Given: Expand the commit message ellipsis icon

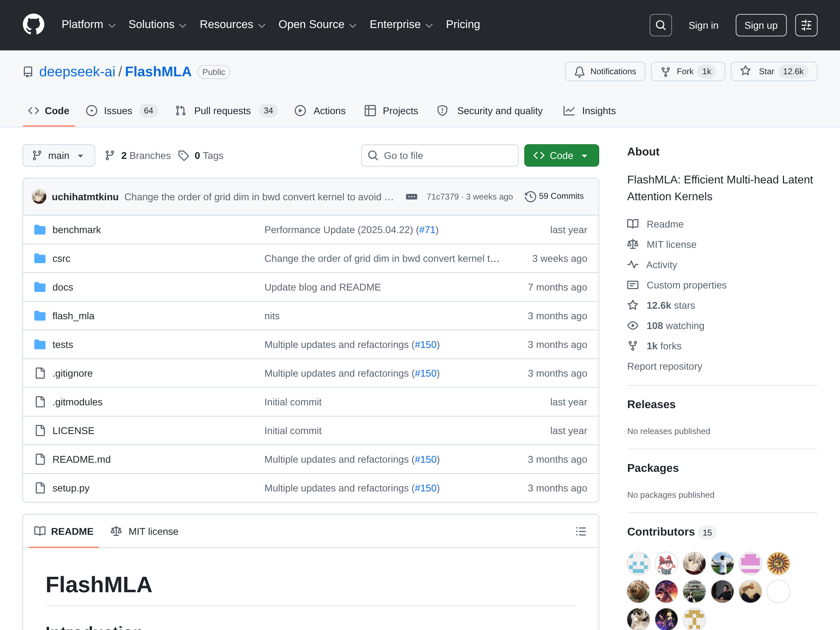Looking at the screenshot, I should pyautogui.click(x=411, y=197).
